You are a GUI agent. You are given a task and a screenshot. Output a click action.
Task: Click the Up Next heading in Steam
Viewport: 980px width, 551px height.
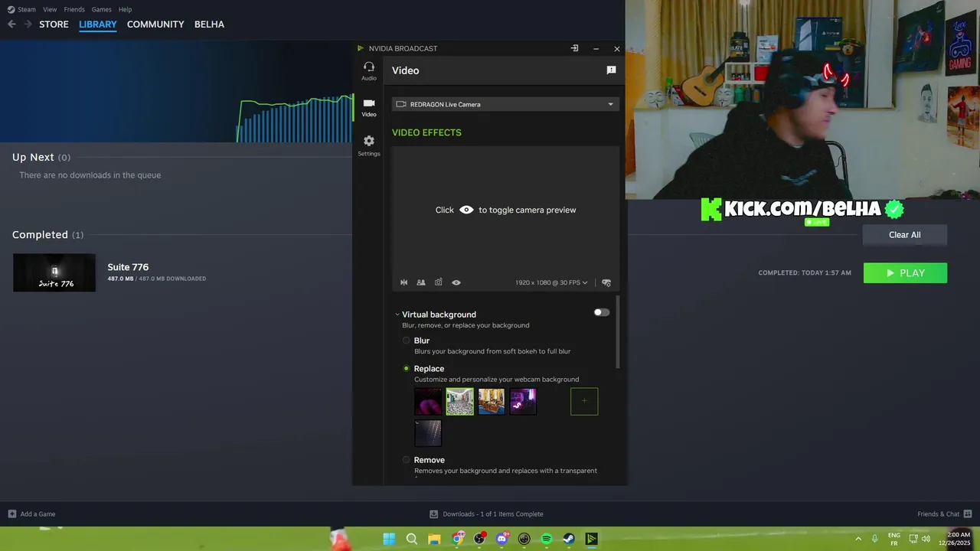pos(33,157)
